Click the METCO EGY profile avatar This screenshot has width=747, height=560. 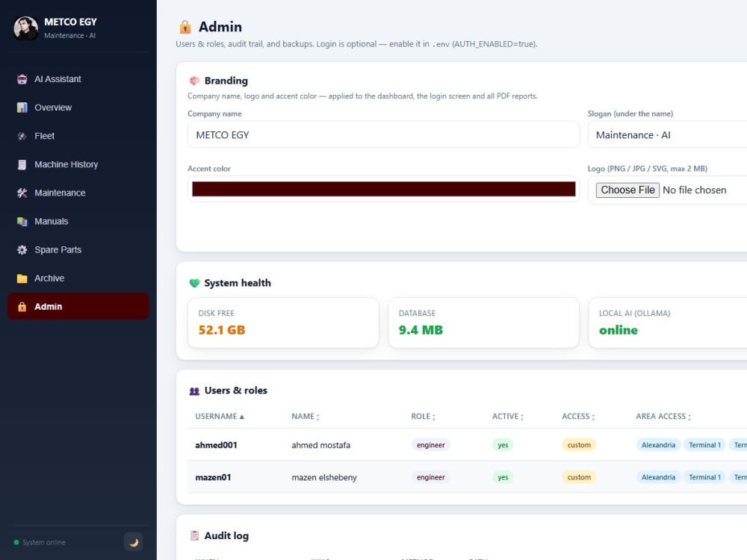pos(25,28)
